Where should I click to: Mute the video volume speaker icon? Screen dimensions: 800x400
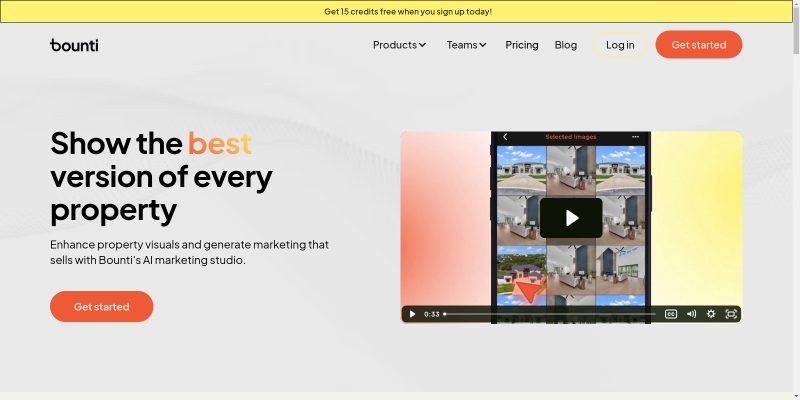click(x=691, y=314)
